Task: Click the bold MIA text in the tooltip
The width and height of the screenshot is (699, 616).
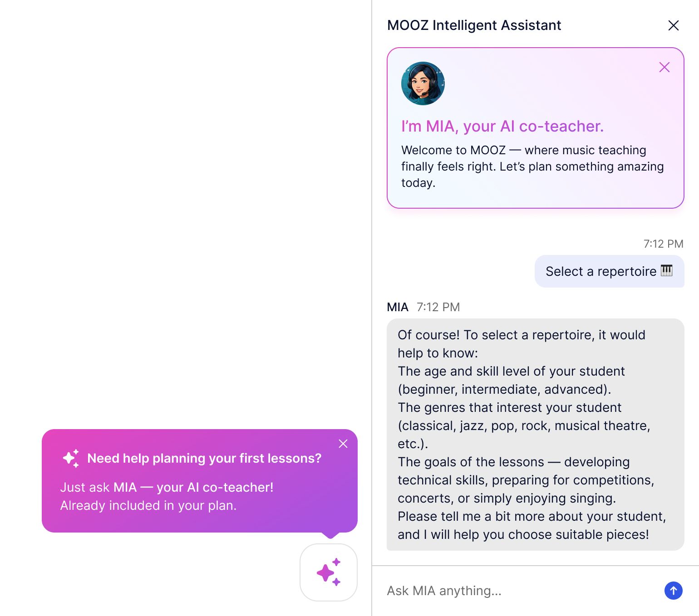Action: click(124, 487)
